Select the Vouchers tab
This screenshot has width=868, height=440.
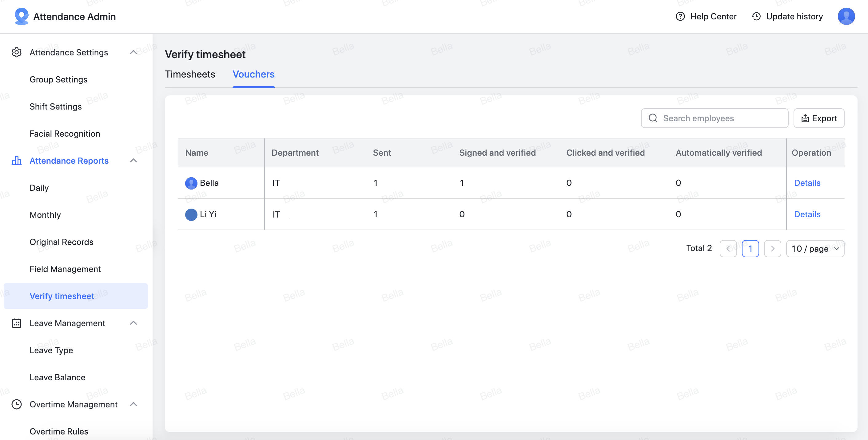tap(253, 74)
